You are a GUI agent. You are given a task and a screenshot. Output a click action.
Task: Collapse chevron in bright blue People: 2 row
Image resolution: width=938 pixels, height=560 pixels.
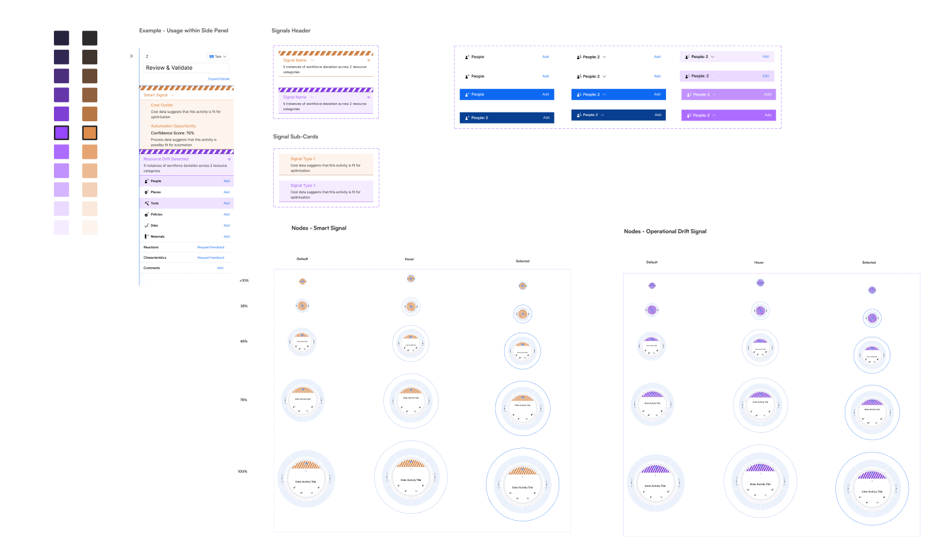[x=604, y=94]
